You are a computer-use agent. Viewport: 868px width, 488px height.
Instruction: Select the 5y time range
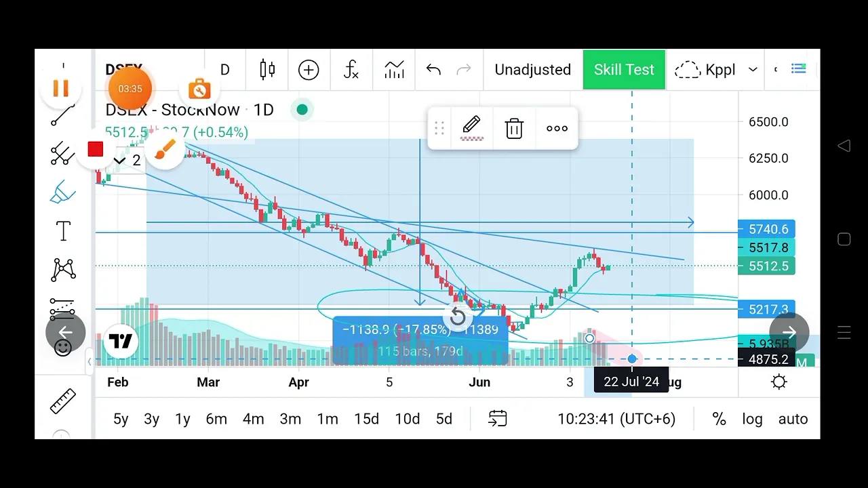pos(121,419)
